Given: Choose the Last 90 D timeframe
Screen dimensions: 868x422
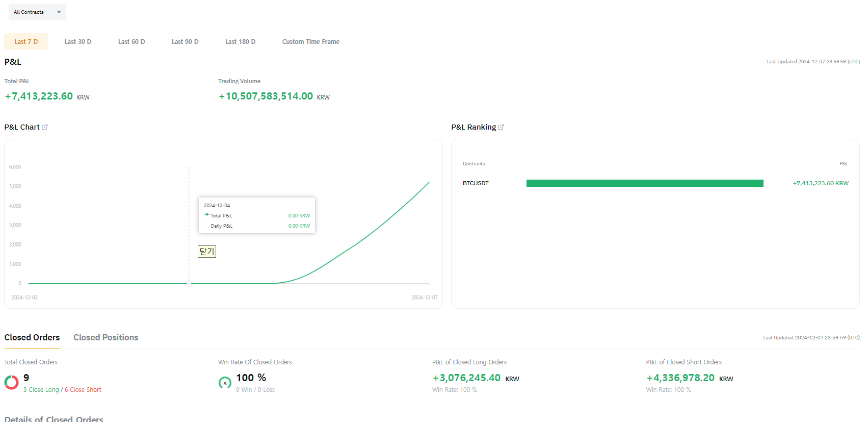Looking at the screenshot, I should click(185, 42).
